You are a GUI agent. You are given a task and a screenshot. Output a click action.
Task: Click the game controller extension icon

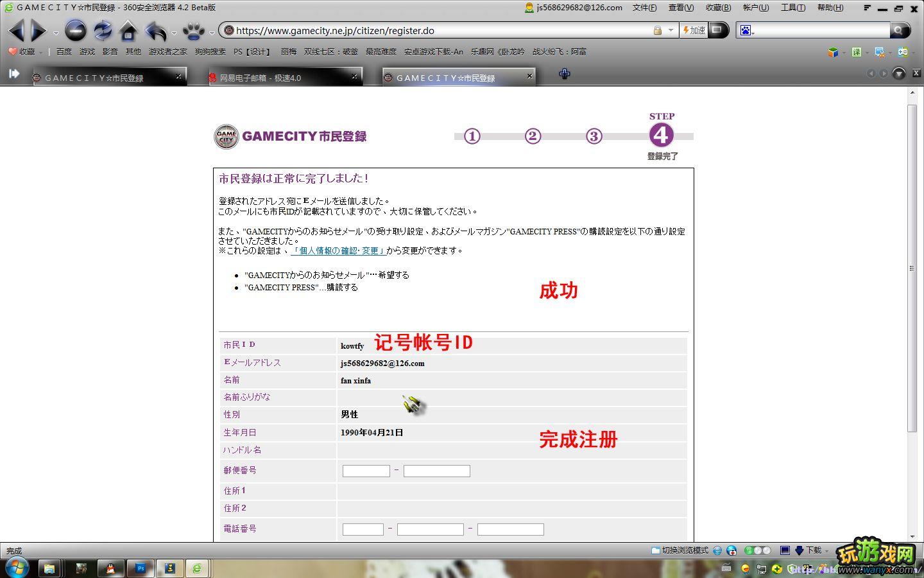point(903,52)
